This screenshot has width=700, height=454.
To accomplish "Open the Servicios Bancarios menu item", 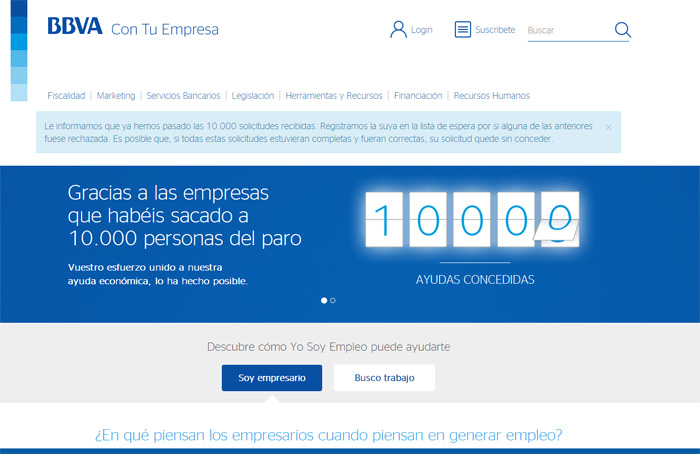I will point(183,96).
